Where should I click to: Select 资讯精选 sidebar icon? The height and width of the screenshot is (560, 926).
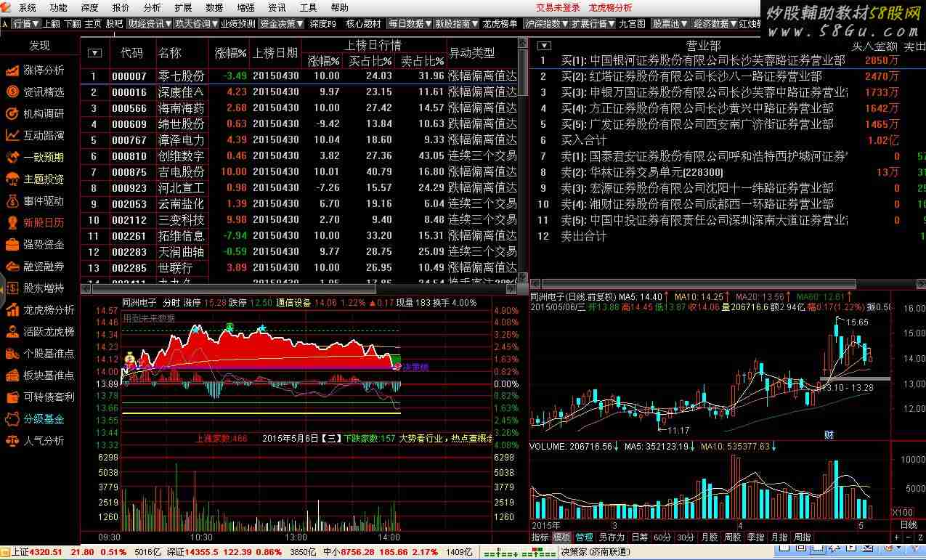point(12,92)
